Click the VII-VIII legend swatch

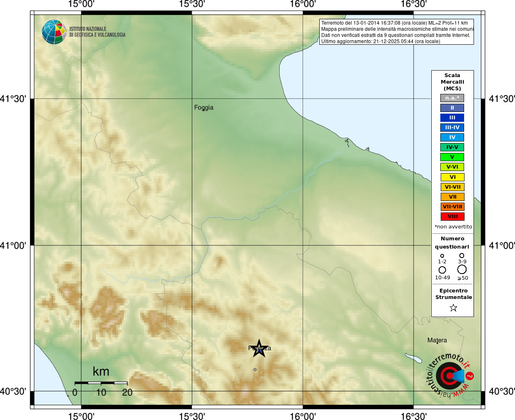(x=453, y=207)
